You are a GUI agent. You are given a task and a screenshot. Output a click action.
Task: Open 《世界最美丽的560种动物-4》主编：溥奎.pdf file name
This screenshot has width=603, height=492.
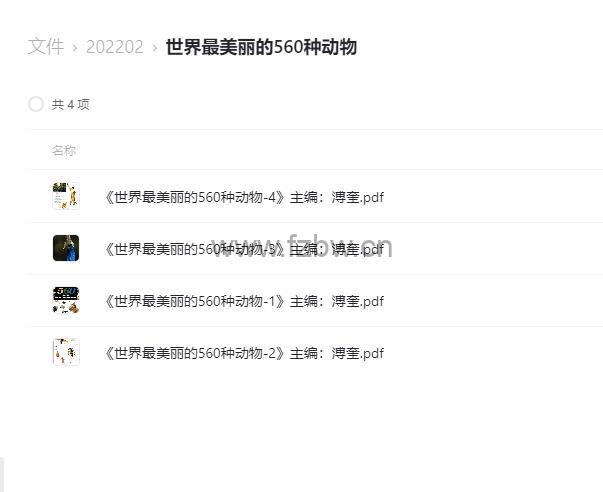(244, 197)
